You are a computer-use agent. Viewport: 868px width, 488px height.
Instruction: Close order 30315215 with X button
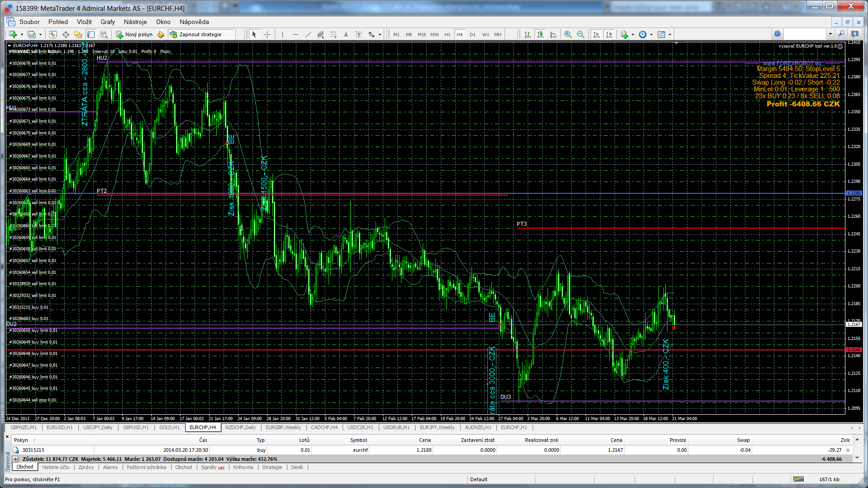point(848,450)
